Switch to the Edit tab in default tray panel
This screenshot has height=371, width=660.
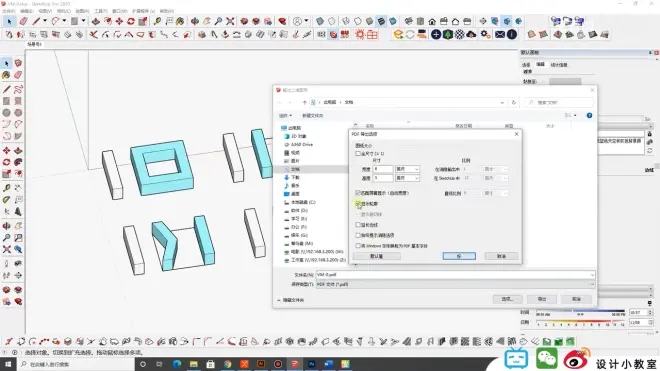[540, 64]
